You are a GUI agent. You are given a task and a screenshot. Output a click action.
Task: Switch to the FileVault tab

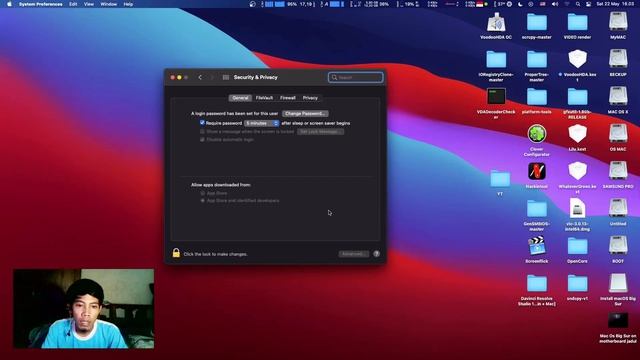tap(264, 98)
